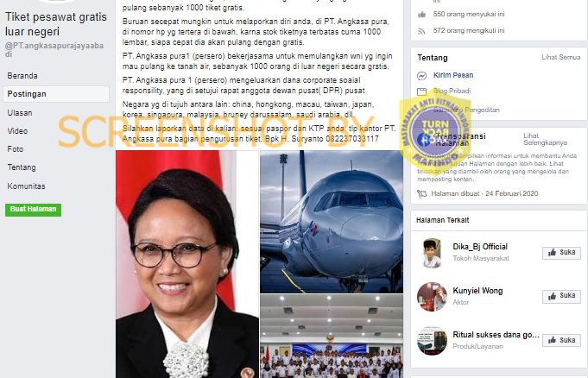The height and width of the screenshot is (378, 588).
Task: Click Lihat Semua in Tentang panel
Action: (x=560, y=57)
